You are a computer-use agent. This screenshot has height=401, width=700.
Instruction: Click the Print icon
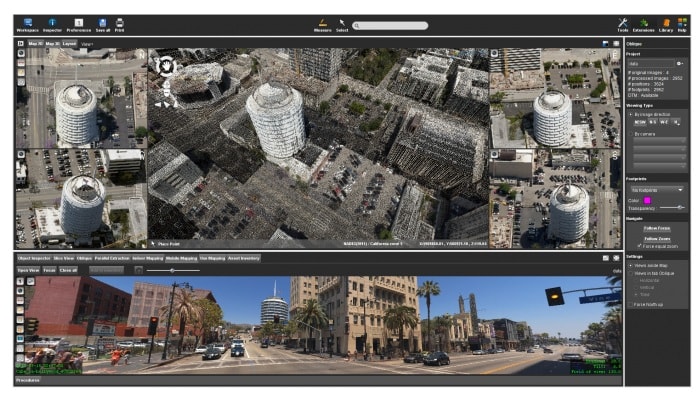120,25
